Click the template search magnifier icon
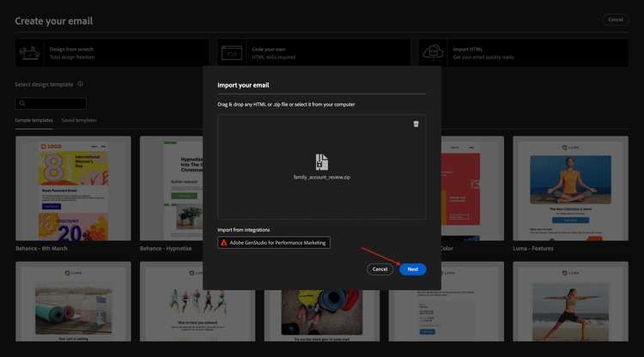Screen dimensions: 644x357 pos(22,103)
